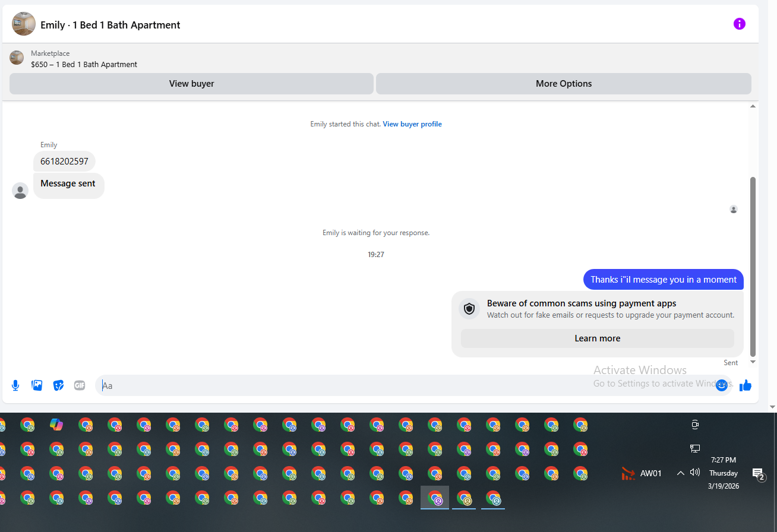Click the red AW01 tray icon
777x532 pixels.
(x=628, y=473)
